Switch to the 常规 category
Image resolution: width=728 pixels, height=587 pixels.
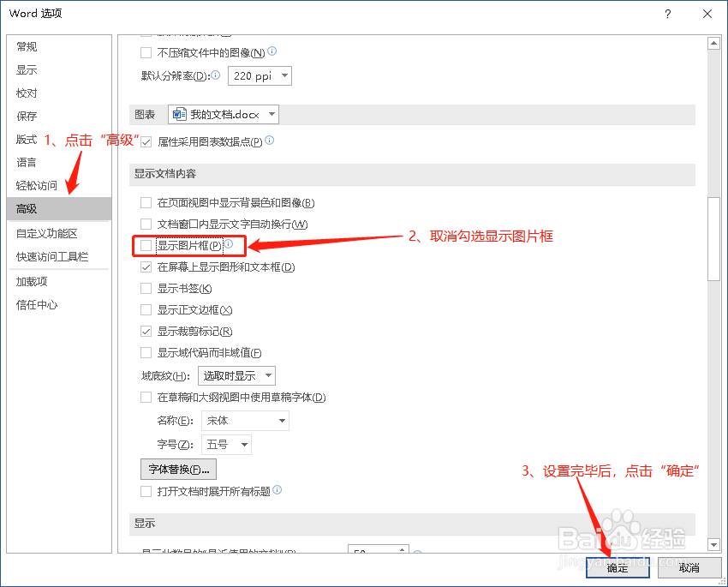26,45
